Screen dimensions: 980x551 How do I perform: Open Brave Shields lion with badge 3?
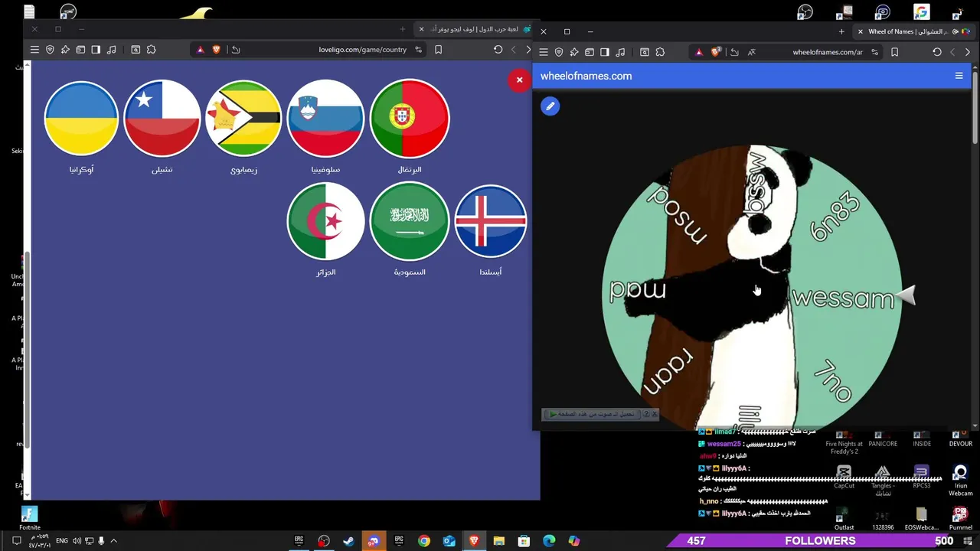[717, 52]
